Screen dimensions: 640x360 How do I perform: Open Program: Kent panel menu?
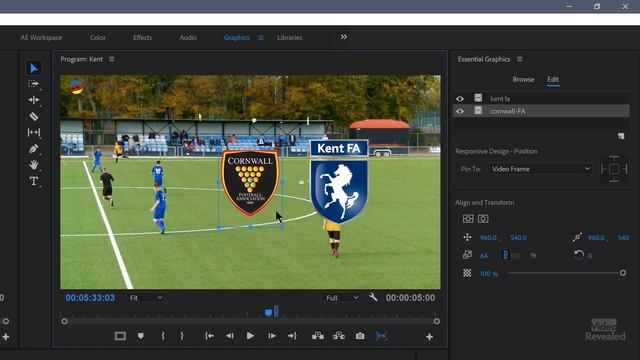(111, 59)
